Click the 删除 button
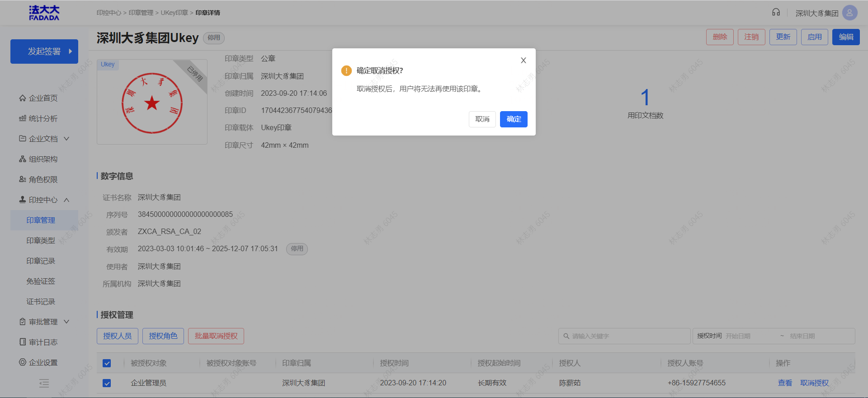Screen dimensions: 868x398 pyautogui.click(x=720, y=37)
